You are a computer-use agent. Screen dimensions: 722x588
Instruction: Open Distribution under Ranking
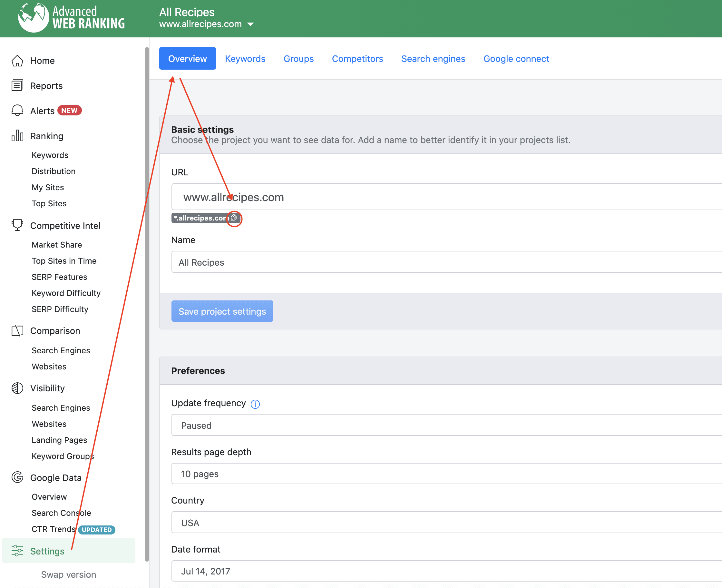pyautogui.click(x=54, y=171)
